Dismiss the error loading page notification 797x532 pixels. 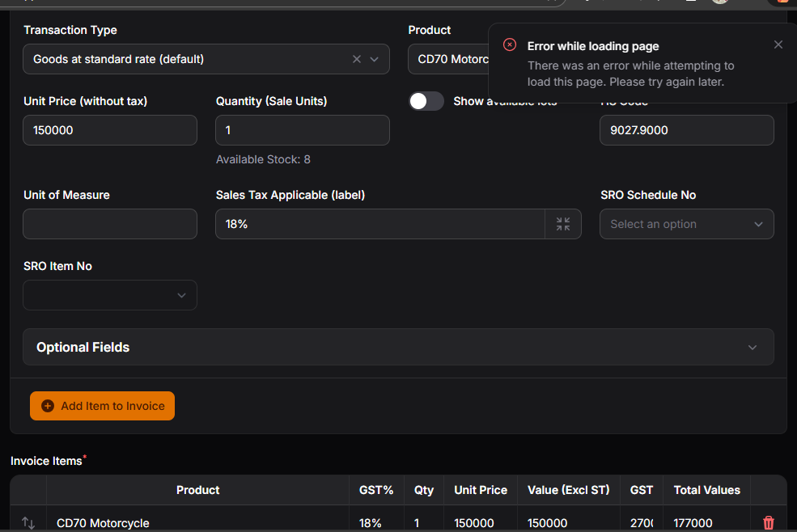[x=778, y=44]
